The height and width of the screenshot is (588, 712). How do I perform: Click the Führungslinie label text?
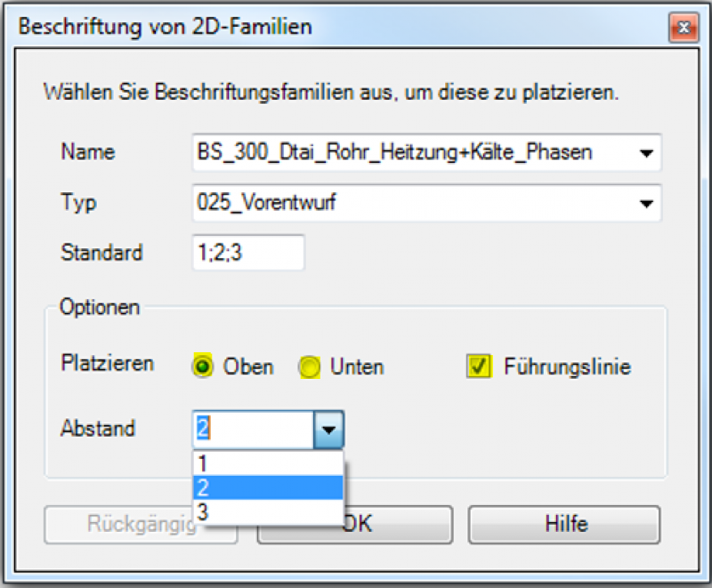pos(567,366)
